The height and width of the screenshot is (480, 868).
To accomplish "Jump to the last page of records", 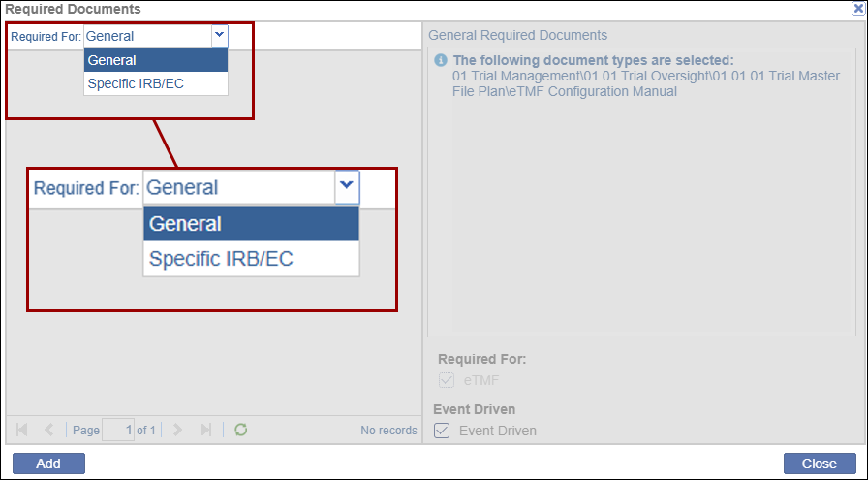I will [204, 430].
